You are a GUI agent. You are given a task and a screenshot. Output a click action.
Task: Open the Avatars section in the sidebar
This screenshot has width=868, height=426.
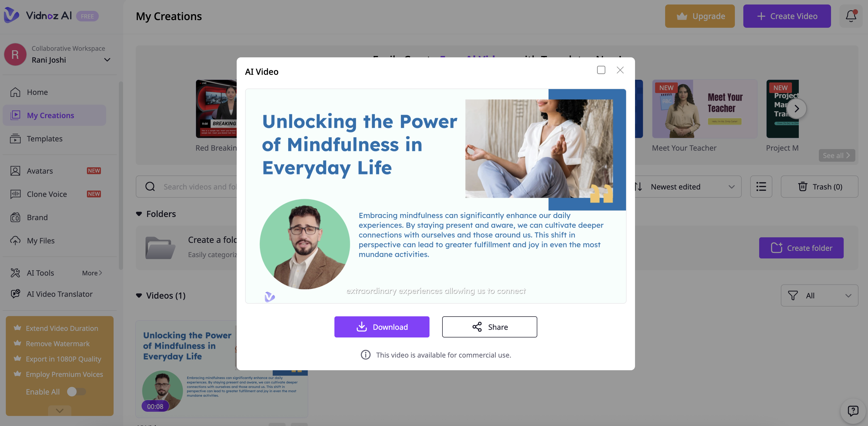pos(40,171)
